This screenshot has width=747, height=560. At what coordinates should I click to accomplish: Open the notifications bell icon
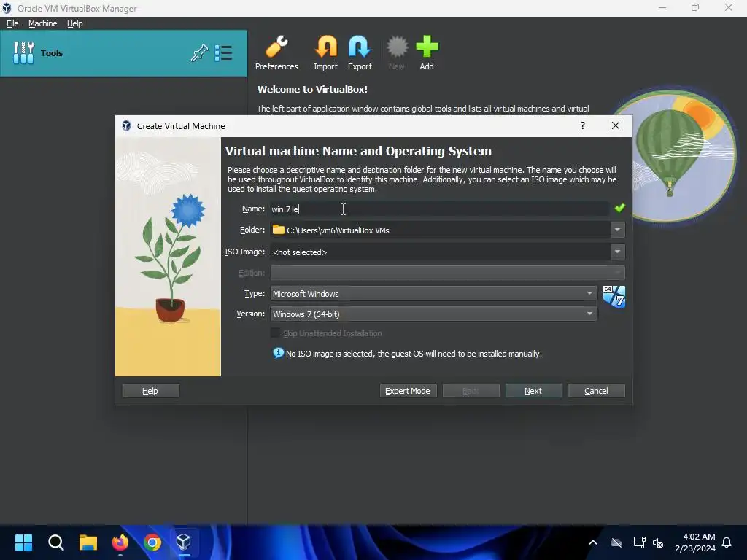point(727,542)
